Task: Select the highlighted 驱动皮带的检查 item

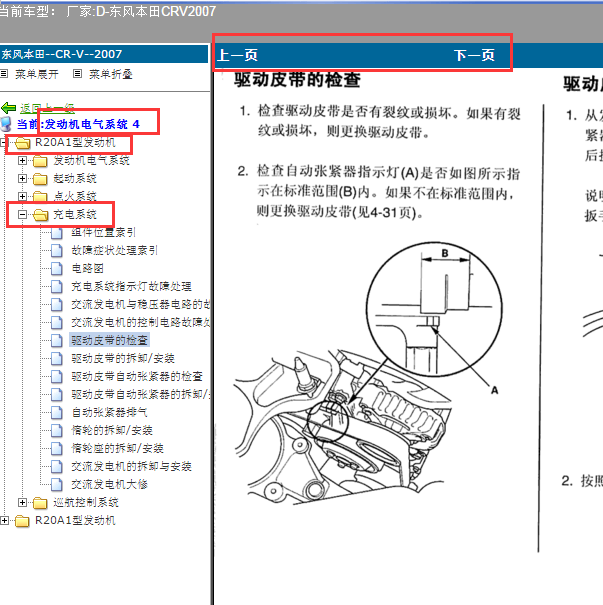Action: [109, 341]
